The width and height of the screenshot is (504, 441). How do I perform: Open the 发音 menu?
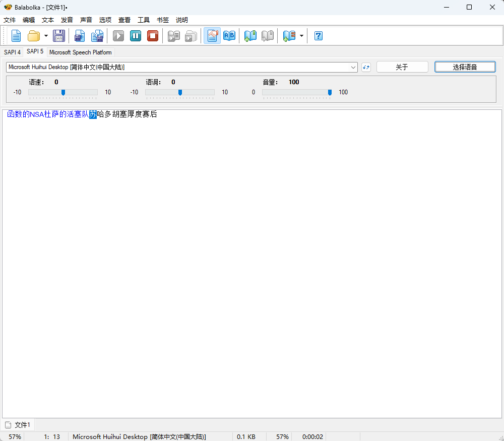pos(67,20)
